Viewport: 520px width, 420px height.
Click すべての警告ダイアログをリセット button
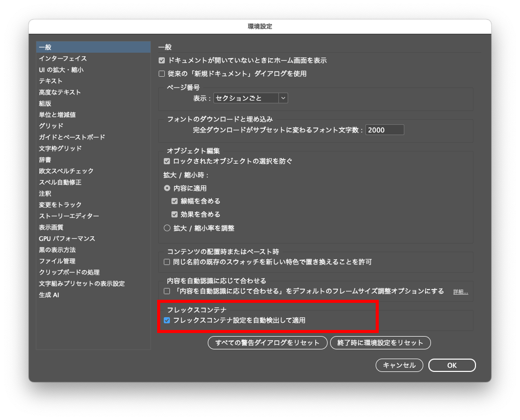267,343
